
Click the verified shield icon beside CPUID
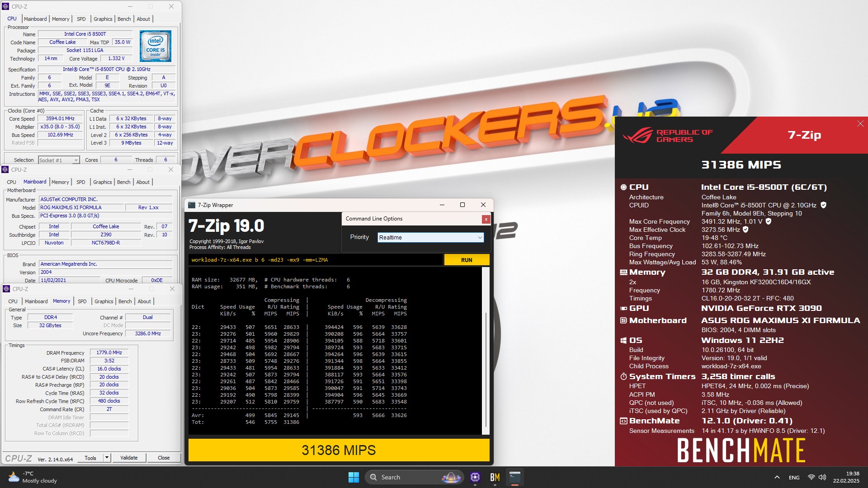[x=823, y=205]
